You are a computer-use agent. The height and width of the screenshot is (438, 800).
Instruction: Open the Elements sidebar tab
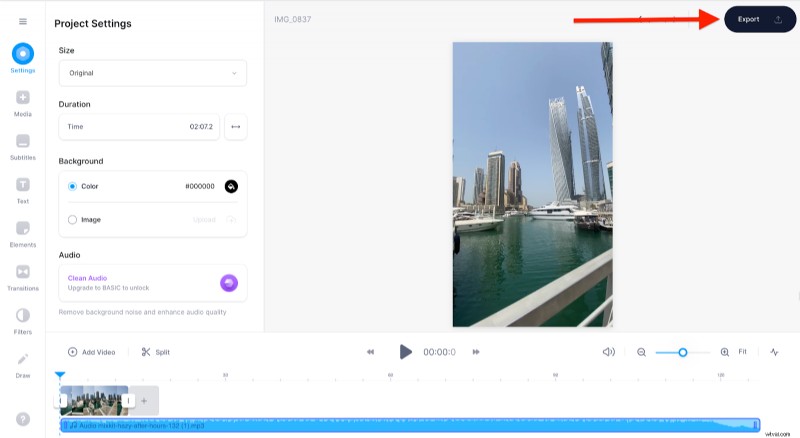(23, 234)
